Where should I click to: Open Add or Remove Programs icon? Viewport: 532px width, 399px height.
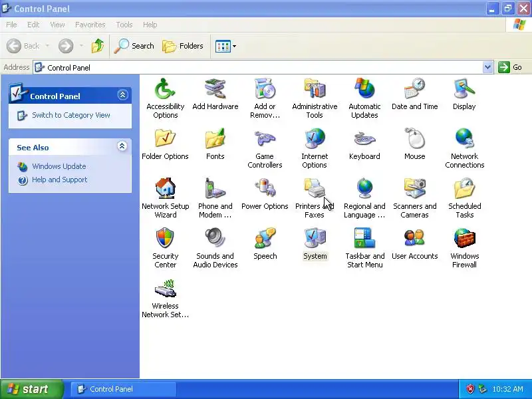click(265, 98)
